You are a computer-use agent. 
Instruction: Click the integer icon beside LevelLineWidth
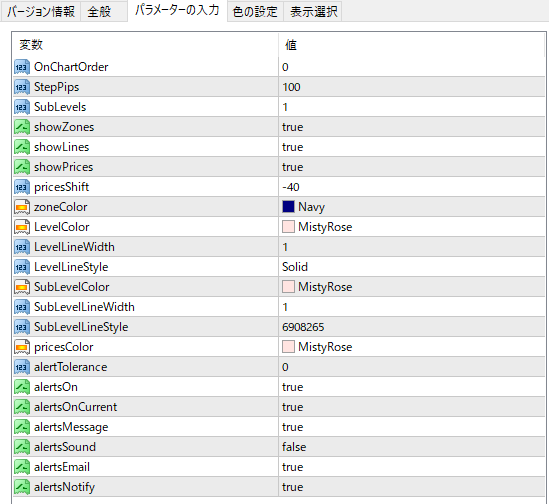[x=22, y=247]
